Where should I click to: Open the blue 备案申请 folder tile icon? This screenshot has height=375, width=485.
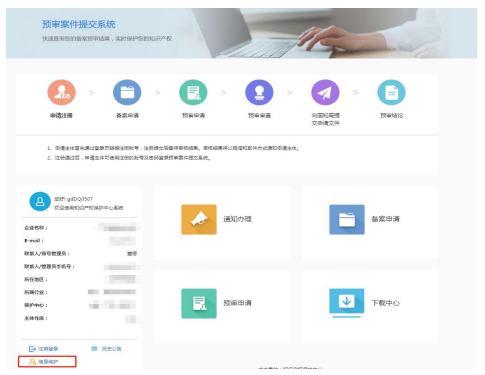[x=347, y=219]
